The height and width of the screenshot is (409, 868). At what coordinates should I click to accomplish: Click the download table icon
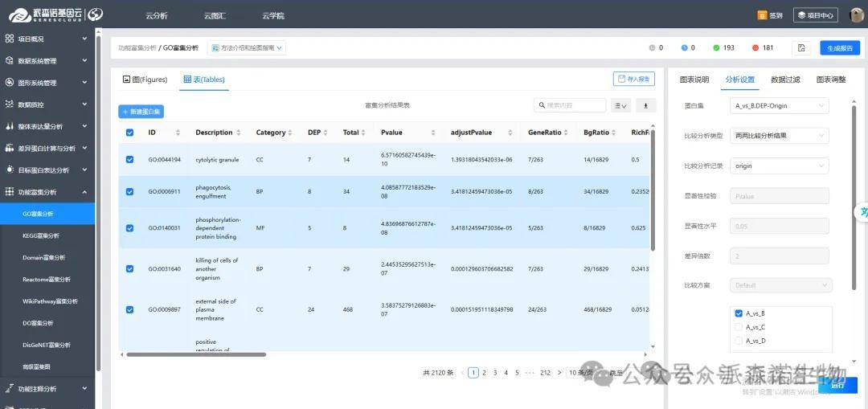[x=645, y=105]
